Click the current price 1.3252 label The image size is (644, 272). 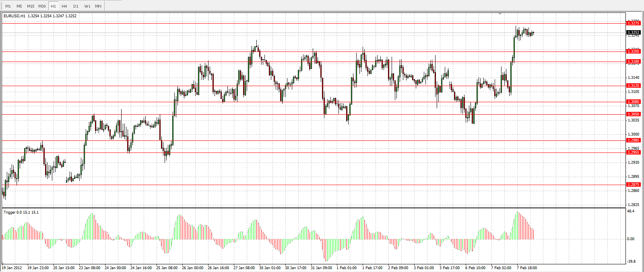coord(634,32)
